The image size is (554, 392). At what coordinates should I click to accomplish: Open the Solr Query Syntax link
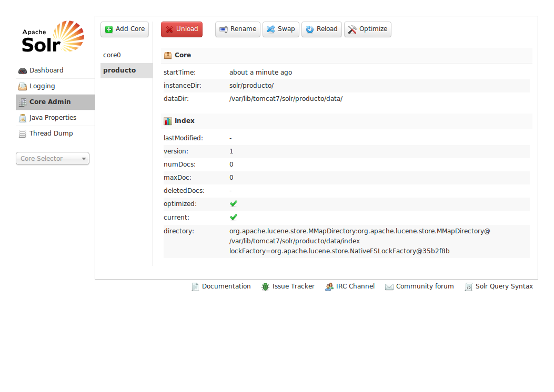click(x=499, y=286)
